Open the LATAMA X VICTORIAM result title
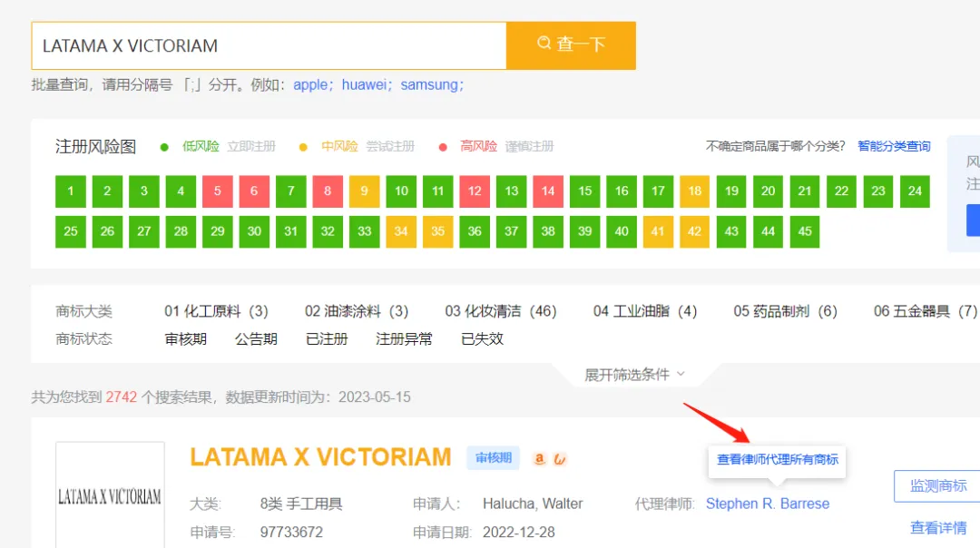This screenshot has width=980, height=548. coord(320,457)
